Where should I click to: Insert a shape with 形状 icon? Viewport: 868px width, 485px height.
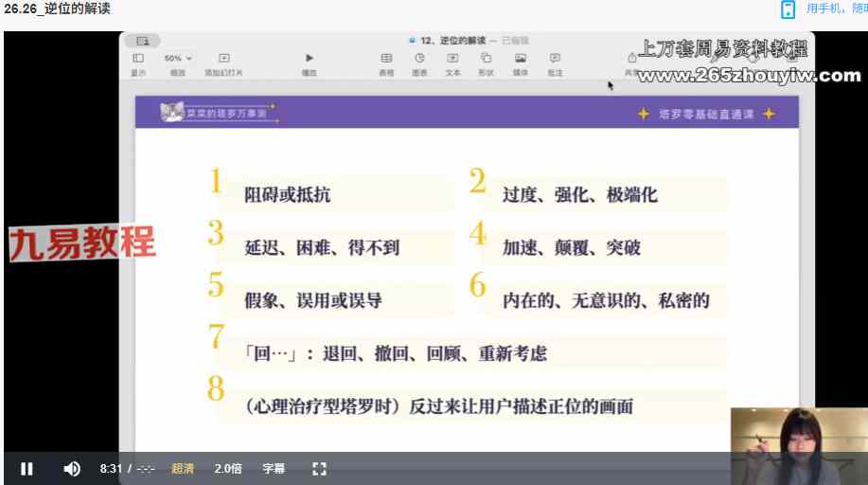click(486, 59)
